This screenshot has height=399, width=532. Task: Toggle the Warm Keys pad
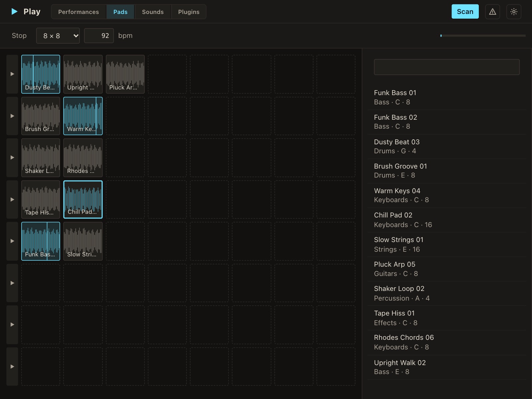(x=83, y=116)
